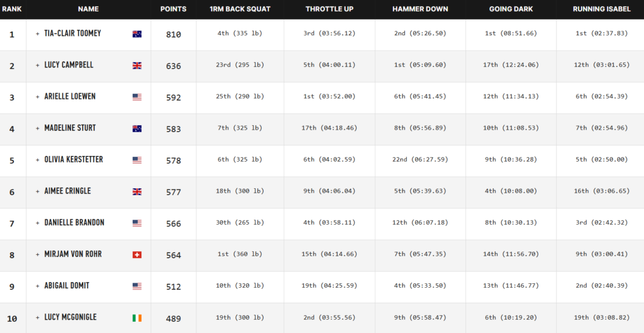
Task: Open Arielle Loewen athlete name link
Action: (72, 96)
